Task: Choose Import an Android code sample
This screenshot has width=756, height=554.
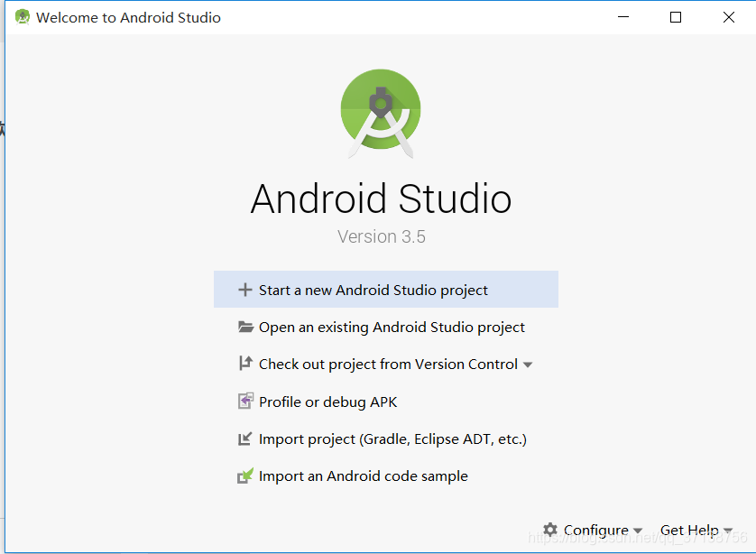Action: click(386, 476)
